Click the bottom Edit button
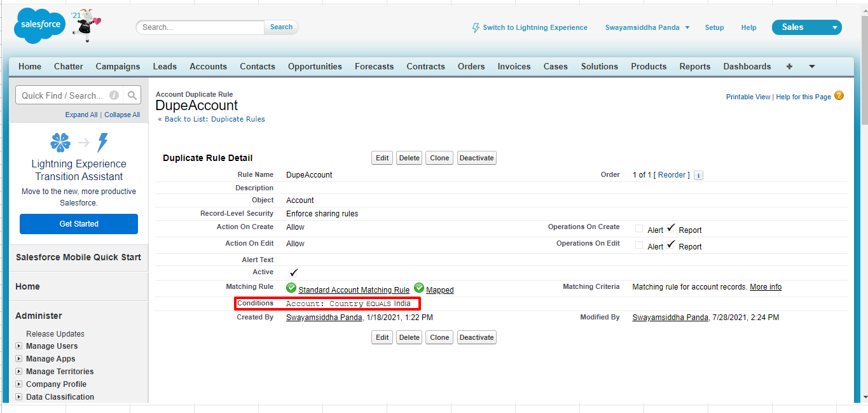This screenshot has height=413, width=868. click(382, 337)
